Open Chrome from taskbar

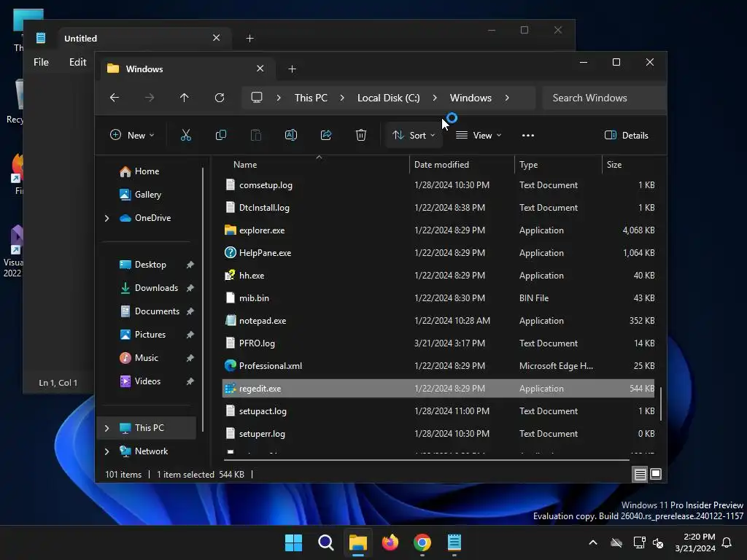pyautogui.click(x=422, y=542)
